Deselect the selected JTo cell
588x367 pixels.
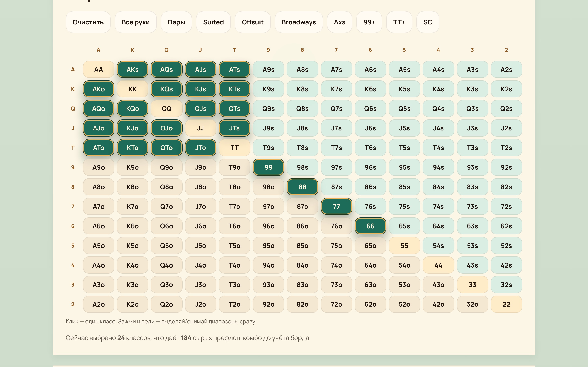tap(200, 148)
